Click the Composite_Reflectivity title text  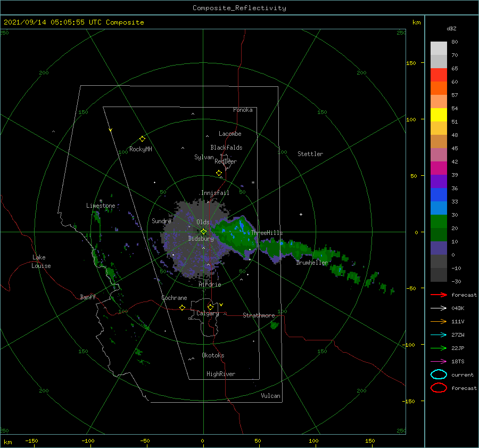pyautogui.click(x=239, y=8)
